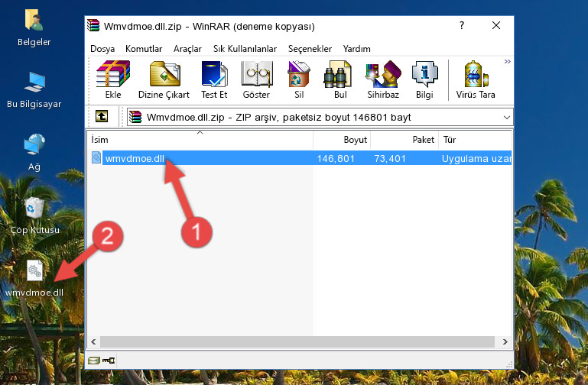Click the horizontal scrollbar left arrow
The height and width of the screenshot is (385, 588).
(93, 341)
